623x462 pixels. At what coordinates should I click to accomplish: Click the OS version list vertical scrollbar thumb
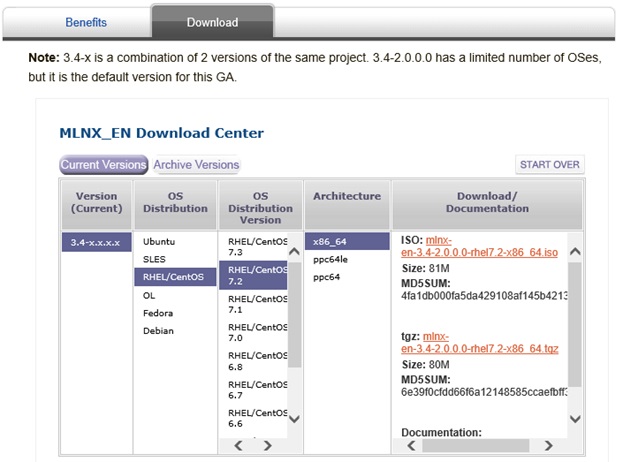(294, 314)
